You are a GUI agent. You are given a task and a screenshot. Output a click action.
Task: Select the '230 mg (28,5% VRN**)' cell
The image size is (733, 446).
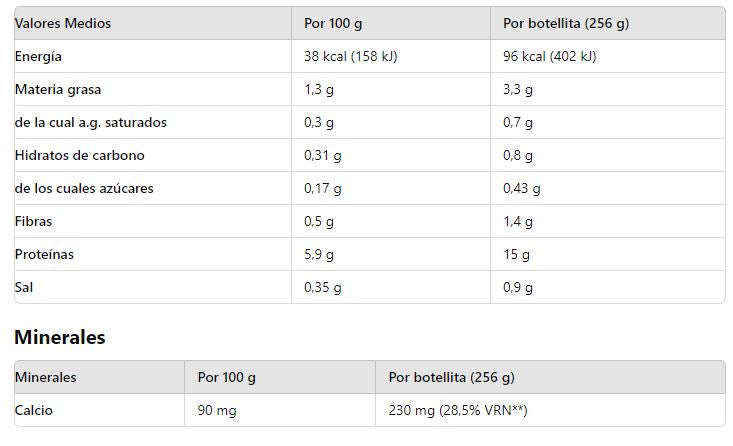point(458,410)
